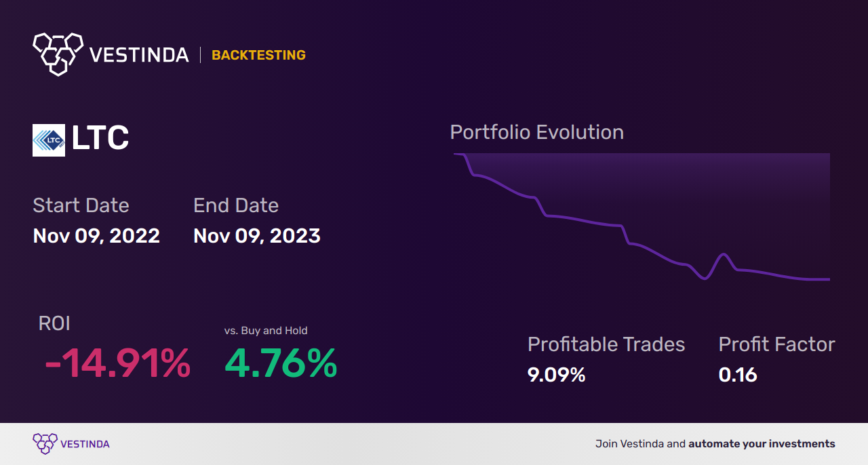Select end date Nov 09, 2023
868x465 pixels.
257,236
